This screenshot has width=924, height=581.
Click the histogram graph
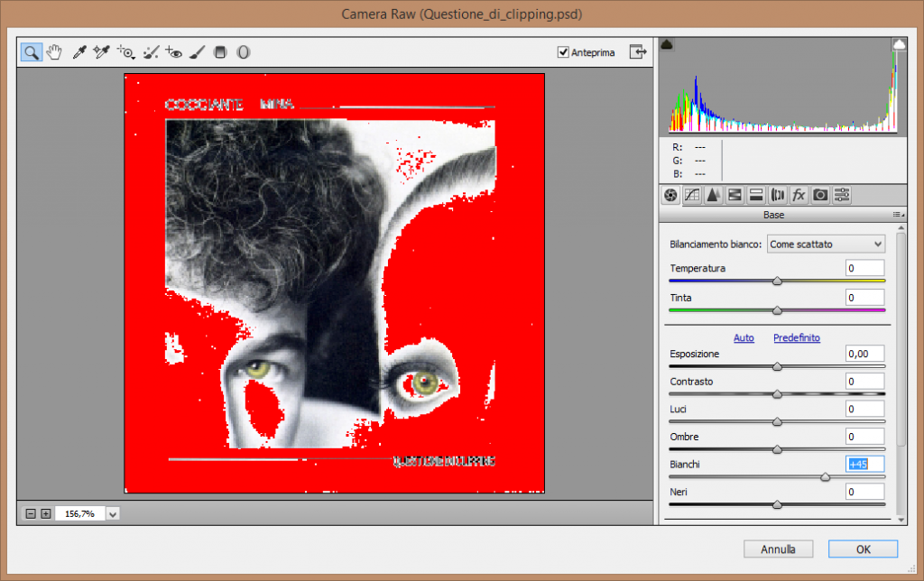click(x=783, y=86)
